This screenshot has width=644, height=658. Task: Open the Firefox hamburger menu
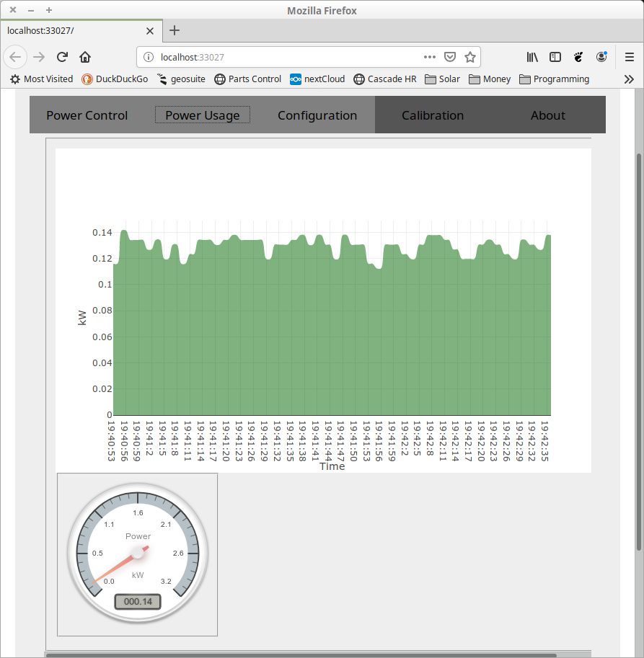(629, 57)
